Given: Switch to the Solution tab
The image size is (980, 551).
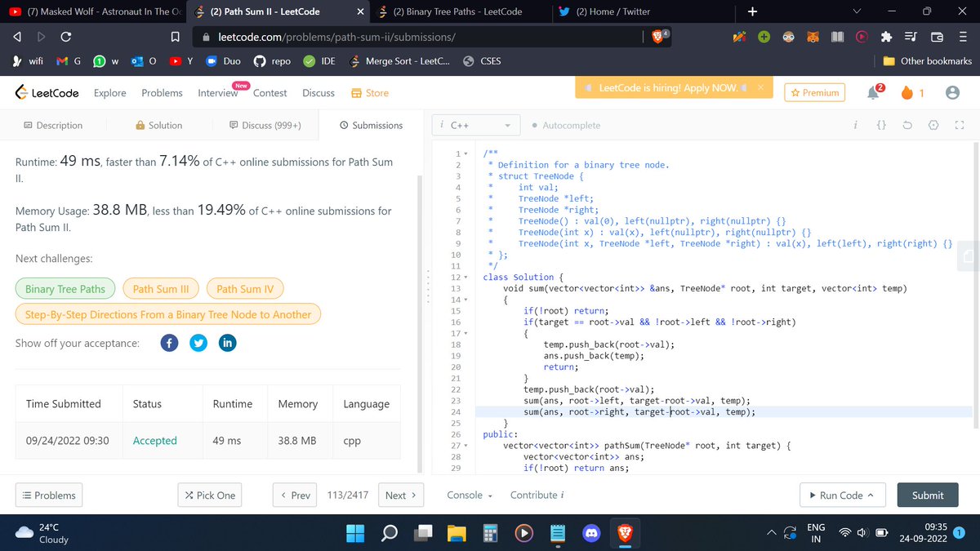Looking at the screenshot, I should pyautogui.click(x=159, y=125).
